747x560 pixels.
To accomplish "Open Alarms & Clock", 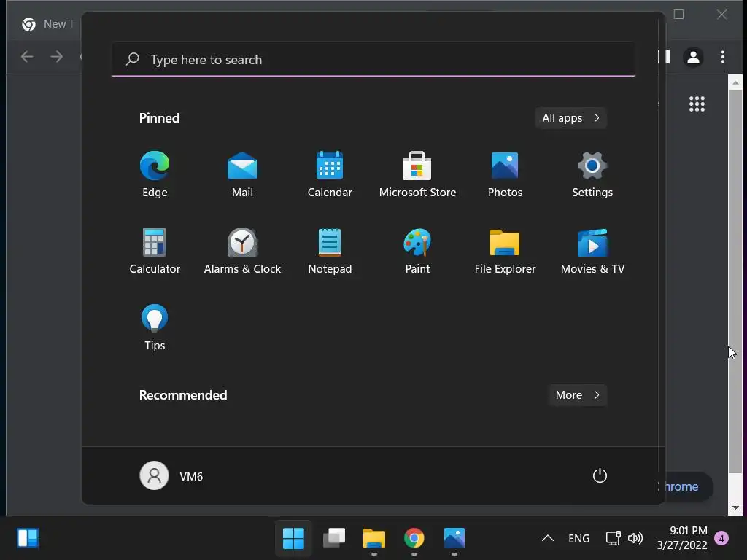I will (x=242, y=251).
